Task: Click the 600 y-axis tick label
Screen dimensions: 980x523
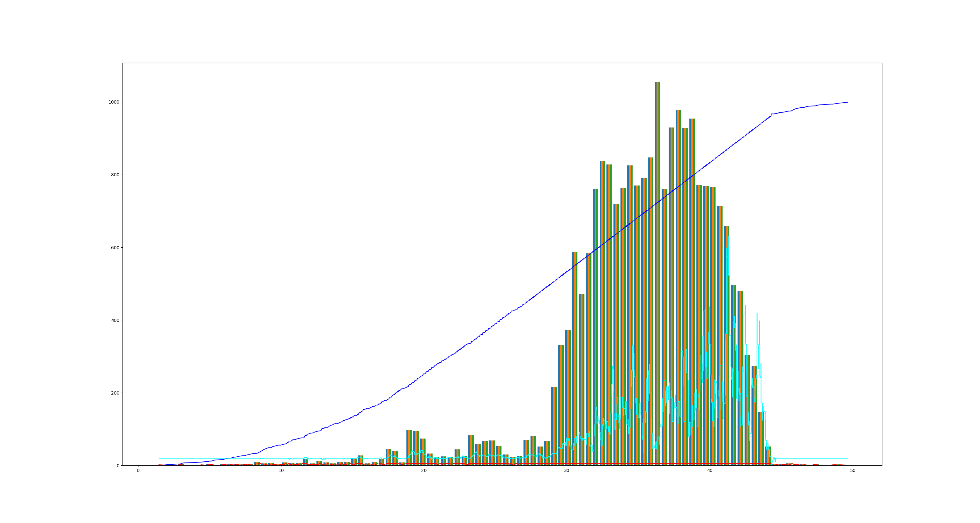Action: tap(115, 247)
